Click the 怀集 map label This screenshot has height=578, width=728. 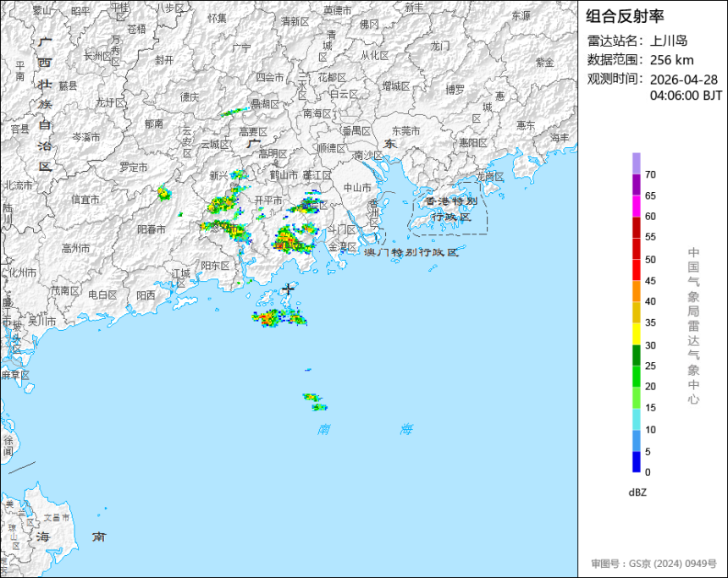click(218, 18)
